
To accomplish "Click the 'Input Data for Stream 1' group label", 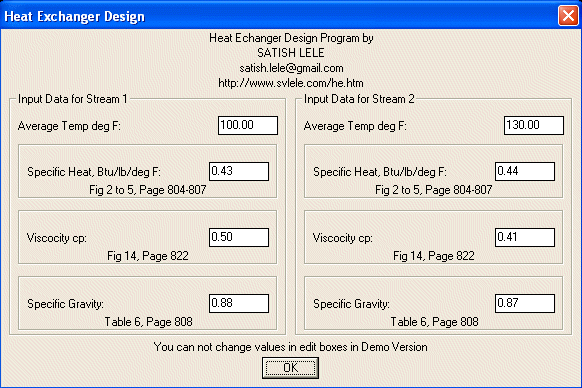I will pos(72,99).
